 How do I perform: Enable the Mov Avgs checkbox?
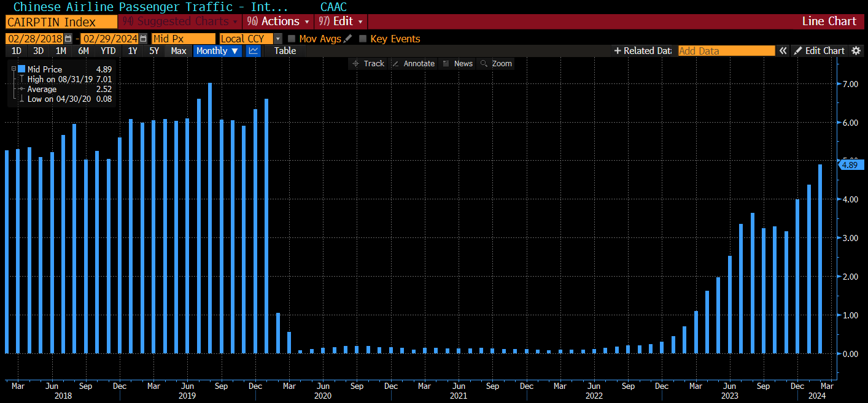(x=292, y=39)
